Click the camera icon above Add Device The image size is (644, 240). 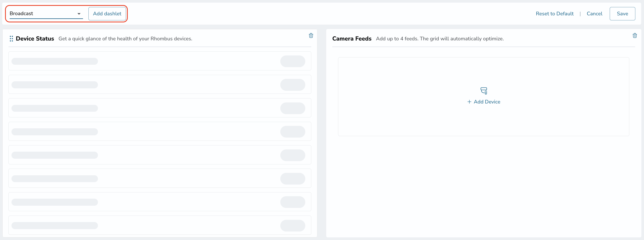pyautogui.click(x=484, y=91)
